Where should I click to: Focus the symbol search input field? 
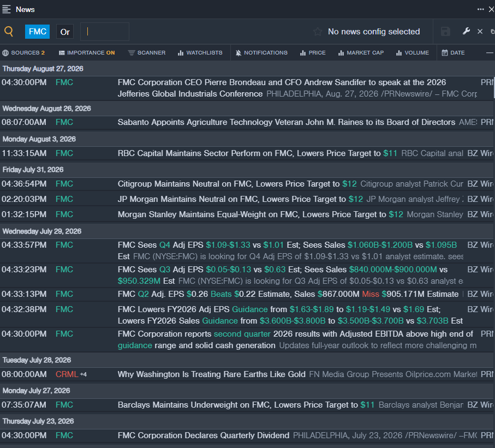pyautogui.click(x=105, y=32)
